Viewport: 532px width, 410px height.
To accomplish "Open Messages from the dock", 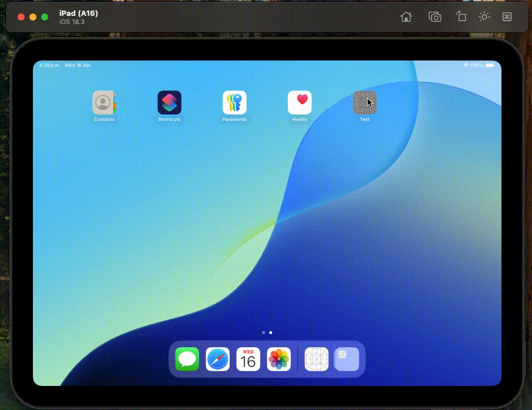I will (x=187, y=359).
